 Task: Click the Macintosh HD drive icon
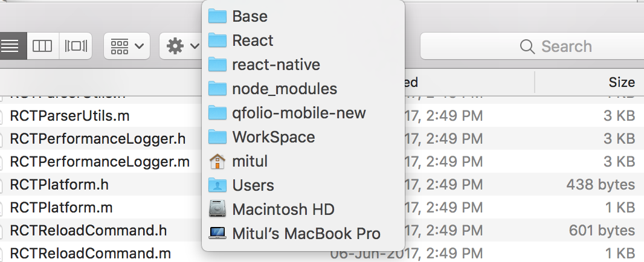217,209
